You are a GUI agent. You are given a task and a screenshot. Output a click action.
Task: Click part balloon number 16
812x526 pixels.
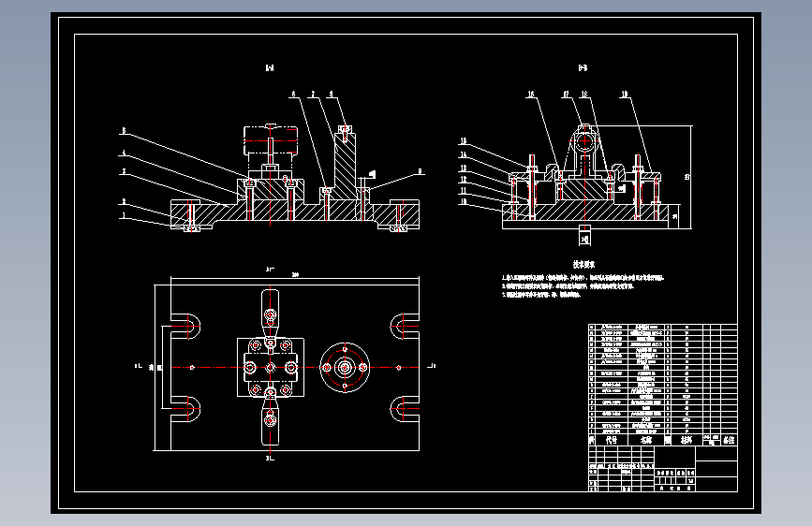(x=531, y=94)
